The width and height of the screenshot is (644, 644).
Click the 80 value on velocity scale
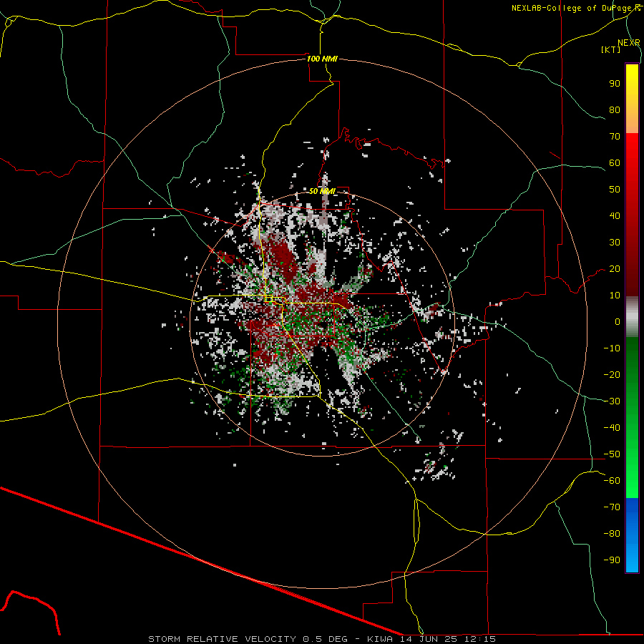click(615, 110)
